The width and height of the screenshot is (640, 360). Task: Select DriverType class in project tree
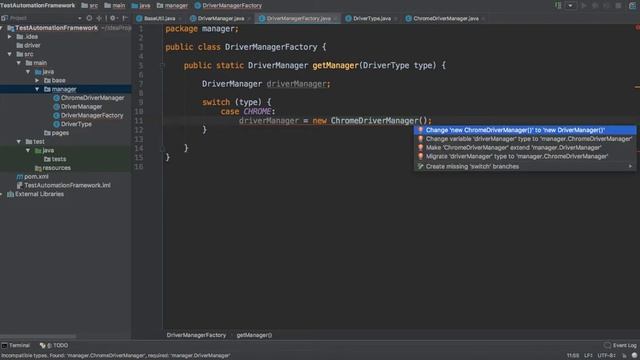point(76,124)
